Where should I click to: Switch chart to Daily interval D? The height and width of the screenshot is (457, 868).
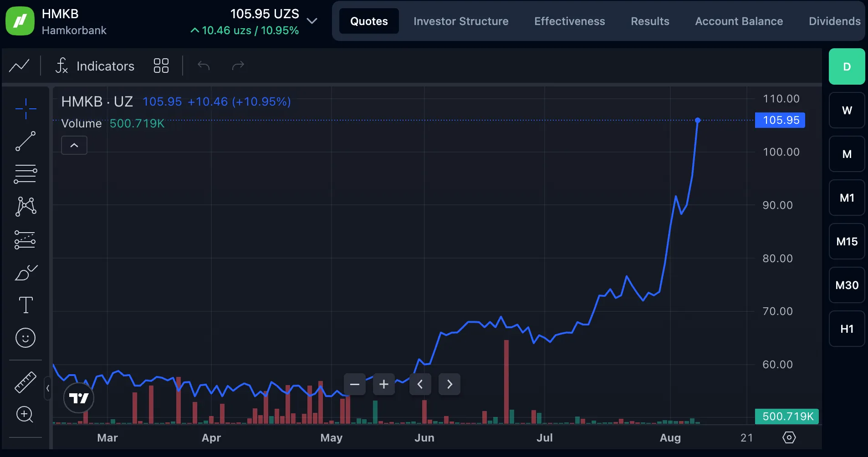click(847, 66)
